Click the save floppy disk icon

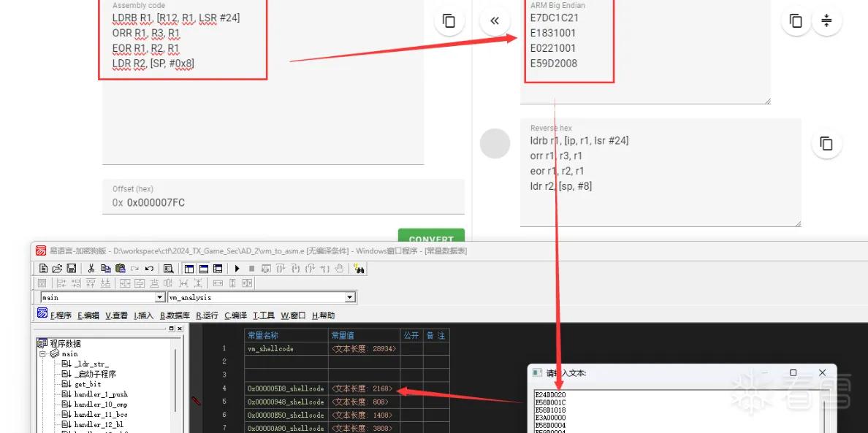pyautogui.click(x=72, y=269)
